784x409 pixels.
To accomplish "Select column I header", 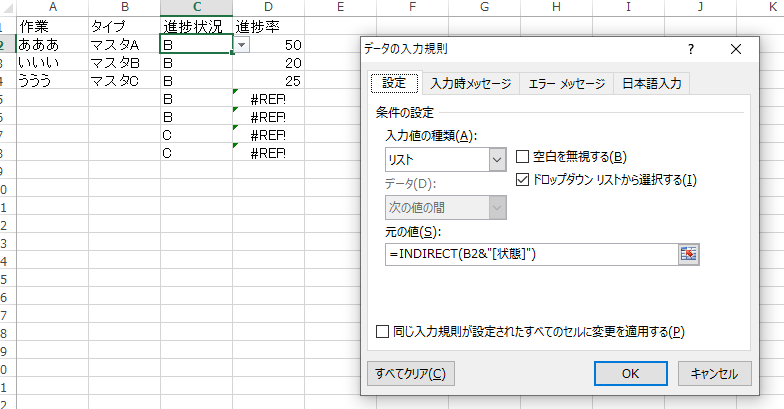I will pos(628,7).
